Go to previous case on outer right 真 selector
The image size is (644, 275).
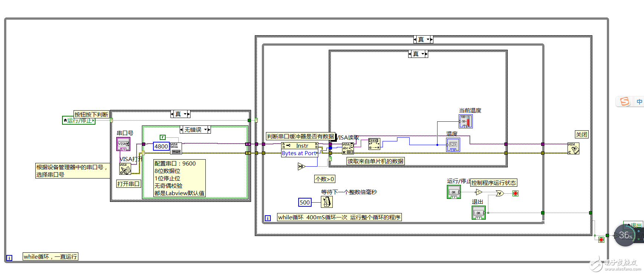click(x=415, y=39)
